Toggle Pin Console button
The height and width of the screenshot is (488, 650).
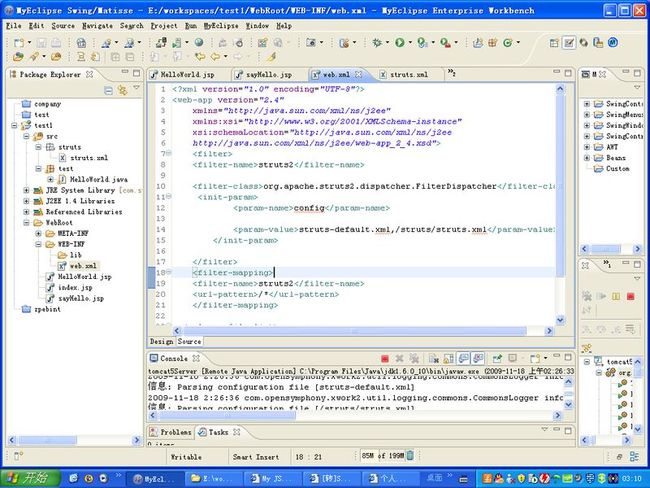(497, 359)
